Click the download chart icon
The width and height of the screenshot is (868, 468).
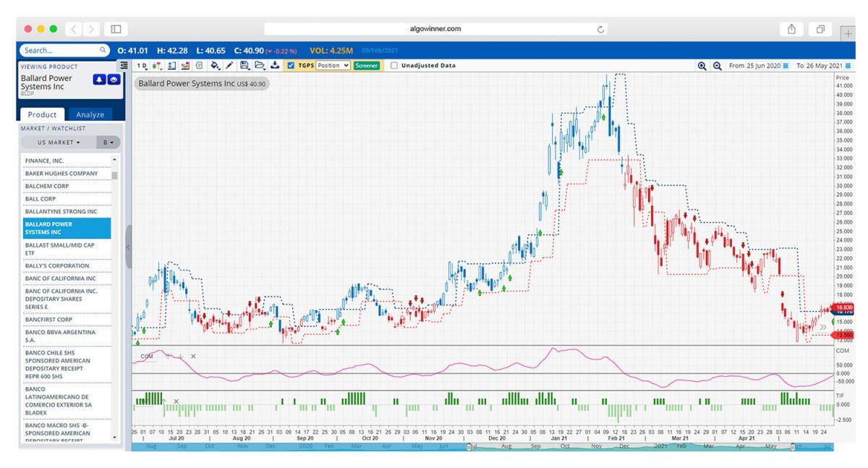[275, 65]
